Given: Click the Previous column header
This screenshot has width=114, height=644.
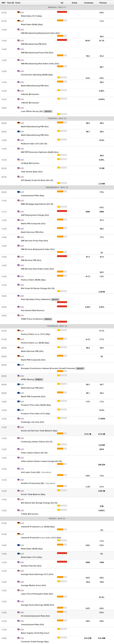Looking at the screenshot, I should (x=103, y=3).
